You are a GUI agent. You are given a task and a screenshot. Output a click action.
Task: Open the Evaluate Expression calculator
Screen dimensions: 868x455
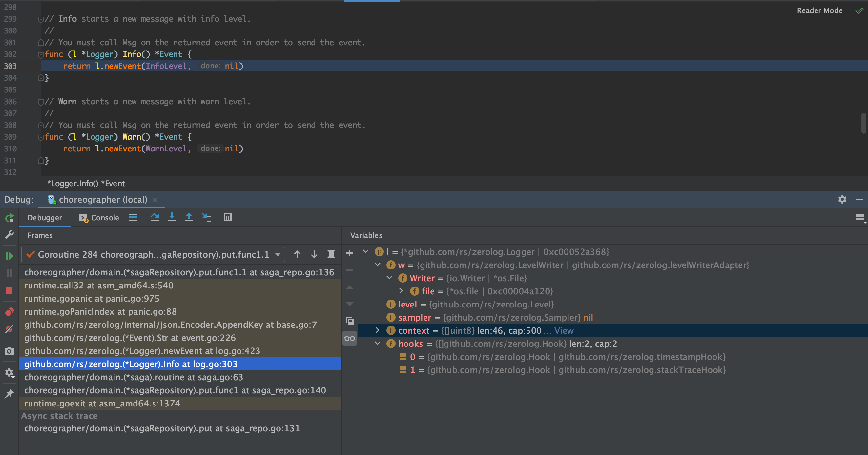[x=228, y=217]
